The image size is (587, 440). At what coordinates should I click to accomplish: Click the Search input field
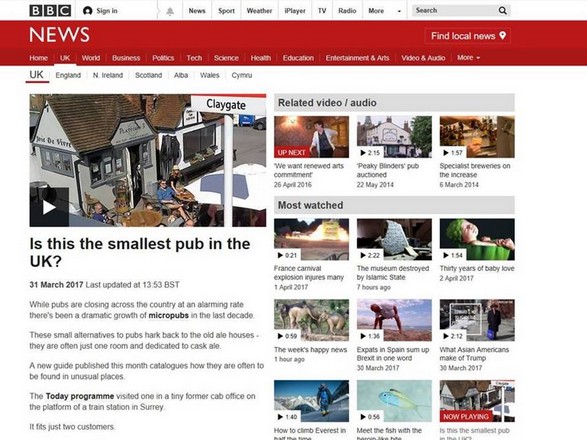pyautogui.click(x=455, y=10)
